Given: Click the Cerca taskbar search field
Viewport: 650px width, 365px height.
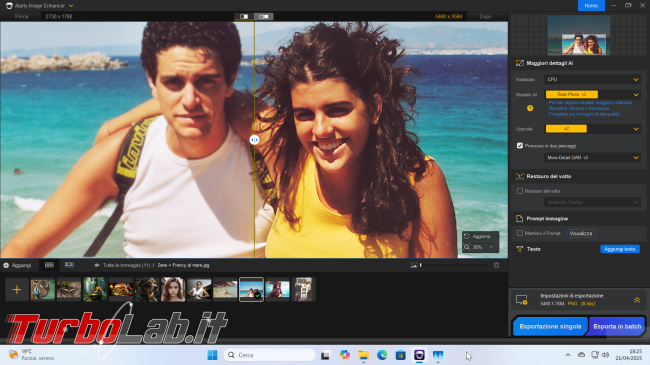Looking at the screenshot, I should point(270,355).
